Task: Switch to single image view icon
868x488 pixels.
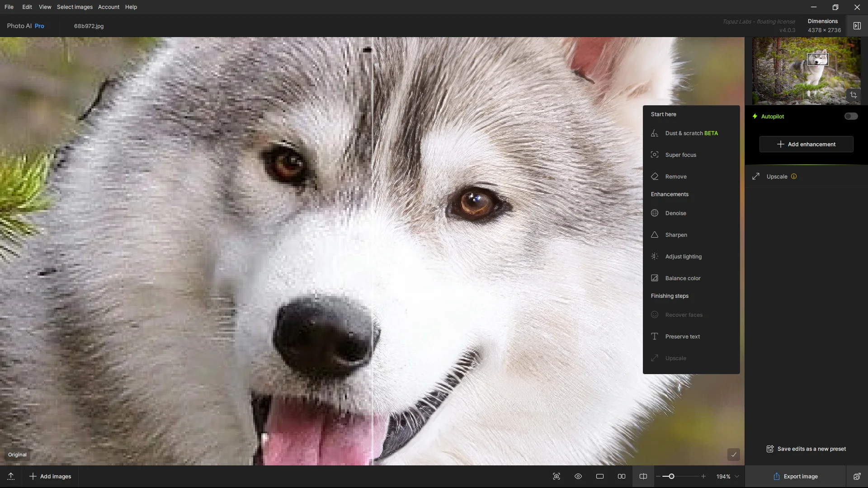Action: (x=600, y=476)
